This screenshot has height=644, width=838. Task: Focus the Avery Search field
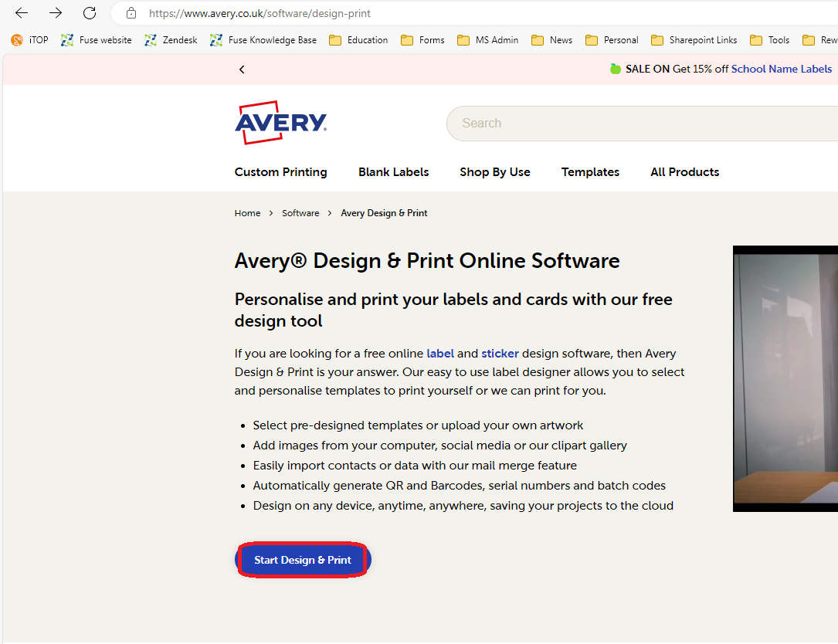(642, 124)
